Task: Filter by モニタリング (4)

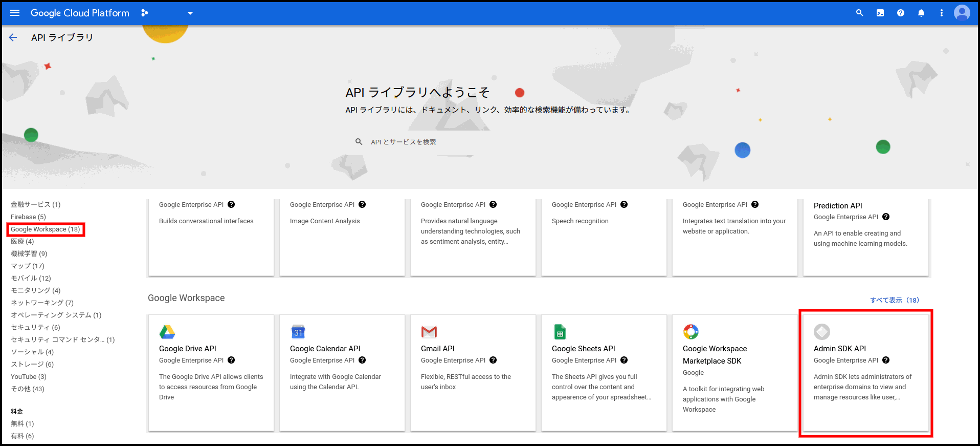Action: click(x=36, y=290)
